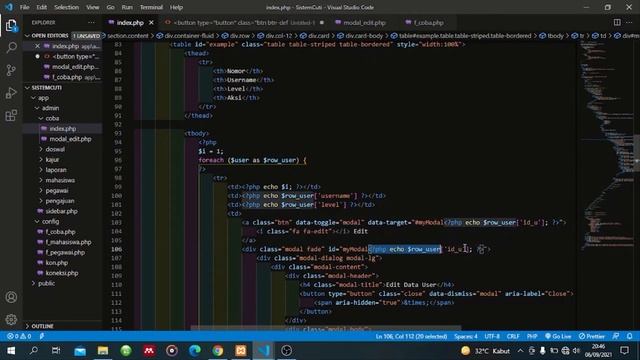
Task: Open Microsoft Edge from the taskbar
Action: tap(195, 351)
